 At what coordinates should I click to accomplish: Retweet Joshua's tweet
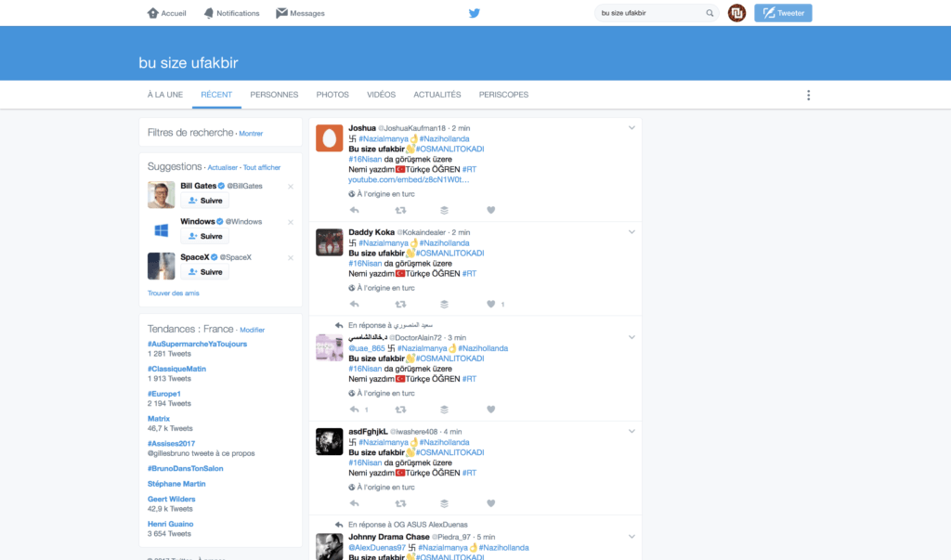[x=400, y=210]
